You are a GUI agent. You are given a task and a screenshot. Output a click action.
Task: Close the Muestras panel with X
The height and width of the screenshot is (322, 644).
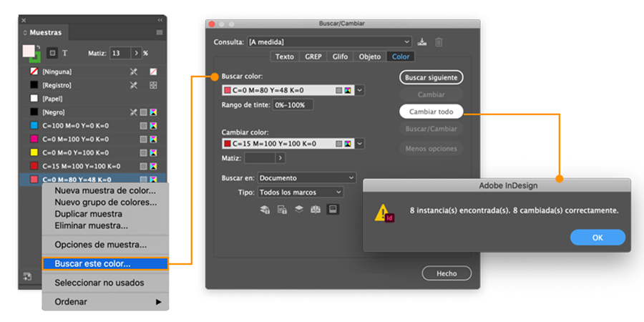click(x=24, y=20)
